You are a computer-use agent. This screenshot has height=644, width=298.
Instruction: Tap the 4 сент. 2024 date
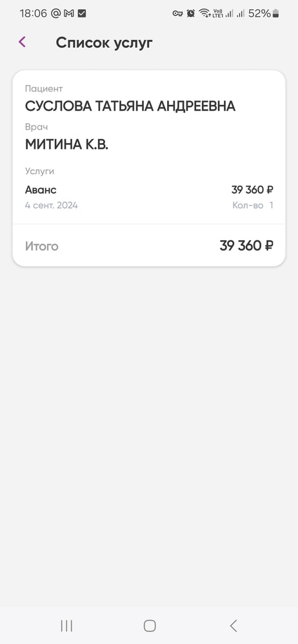coord(52,205)
